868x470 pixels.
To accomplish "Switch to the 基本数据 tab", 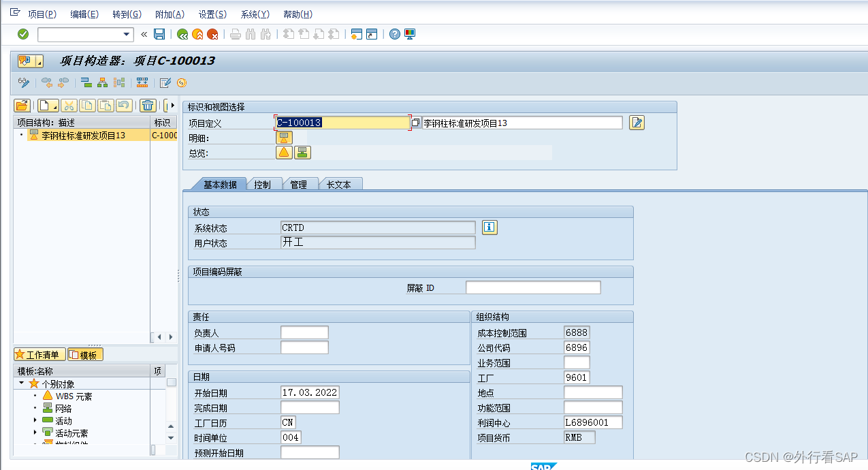I will pos(220,184).
